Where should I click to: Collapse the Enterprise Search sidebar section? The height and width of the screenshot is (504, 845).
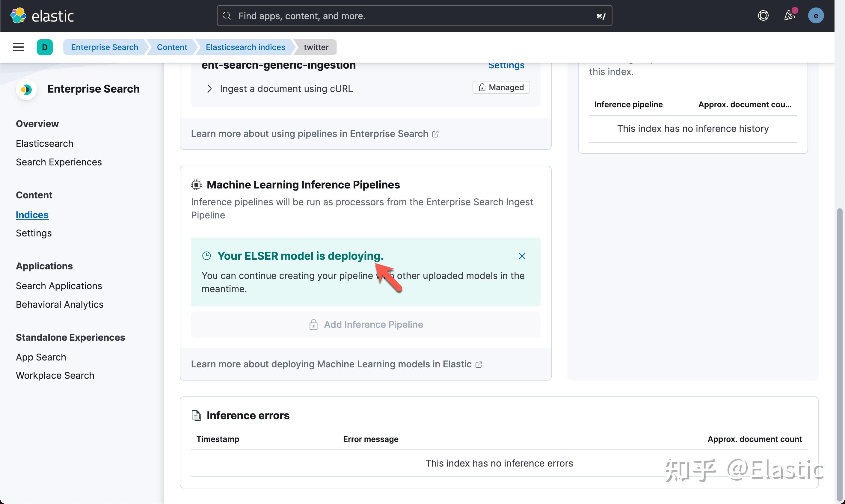[93, 89]
